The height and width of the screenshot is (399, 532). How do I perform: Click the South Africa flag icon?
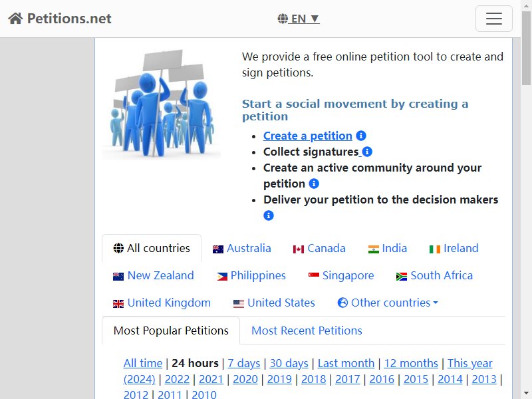pyautogui.click(x=402, y=277)
